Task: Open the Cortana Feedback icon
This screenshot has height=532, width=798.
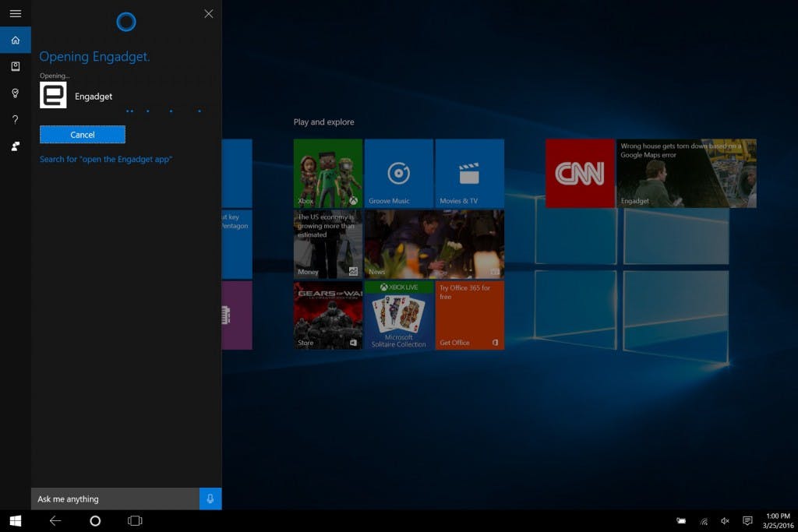Action: click(x=15, y=146)
